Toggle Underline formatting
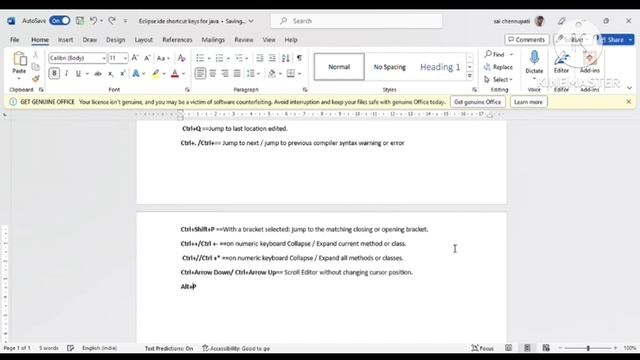 coord(78,73)
